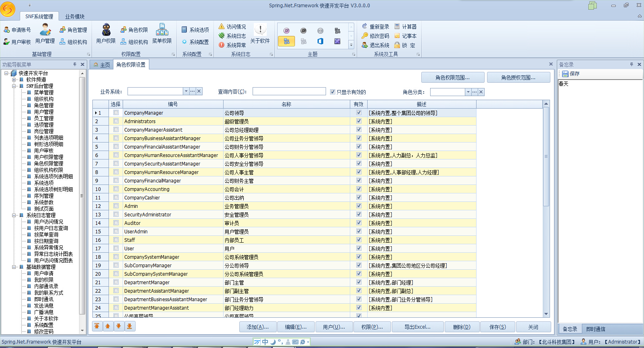644x348 pixels.
Task: Collapse 快速开发平台 tree root
Action: click(x=6, y=73)
